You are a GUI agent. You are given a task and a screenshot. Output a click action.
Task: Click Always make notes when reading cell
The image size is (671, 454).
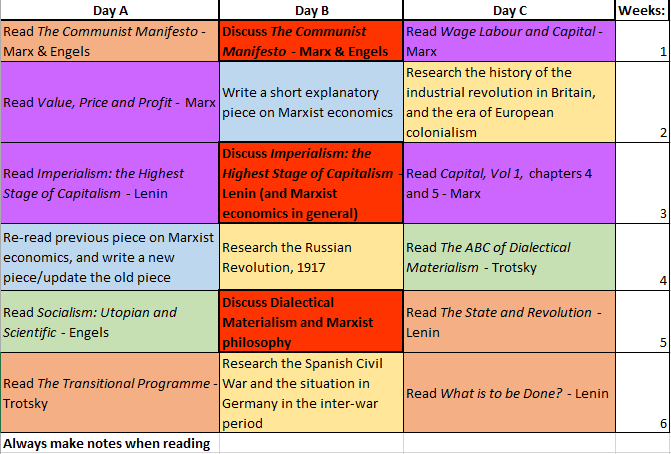pos(109,444)
